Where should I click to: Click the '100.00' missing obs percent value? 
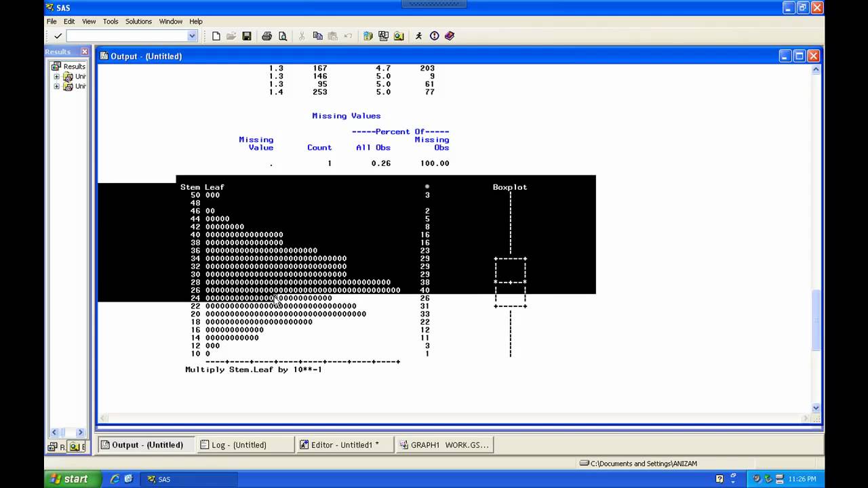(x=435, y=163)
